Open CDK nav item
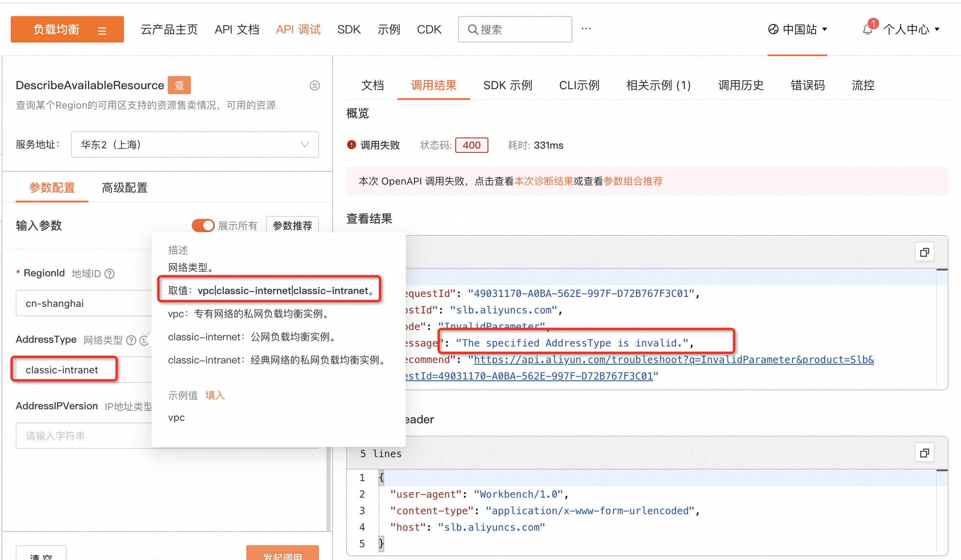Image resolution: width=961 pixels, height=560 pixels. tap(429, 29)
